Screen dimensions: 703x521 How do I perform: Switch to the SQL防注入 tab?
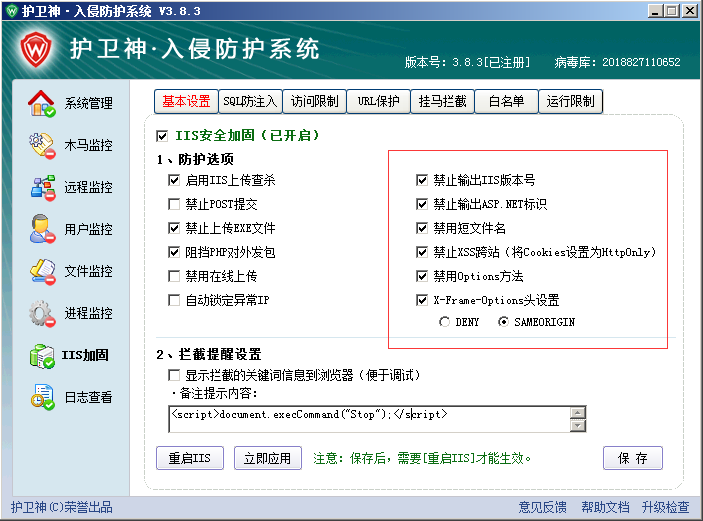click(x=250, y=102)
